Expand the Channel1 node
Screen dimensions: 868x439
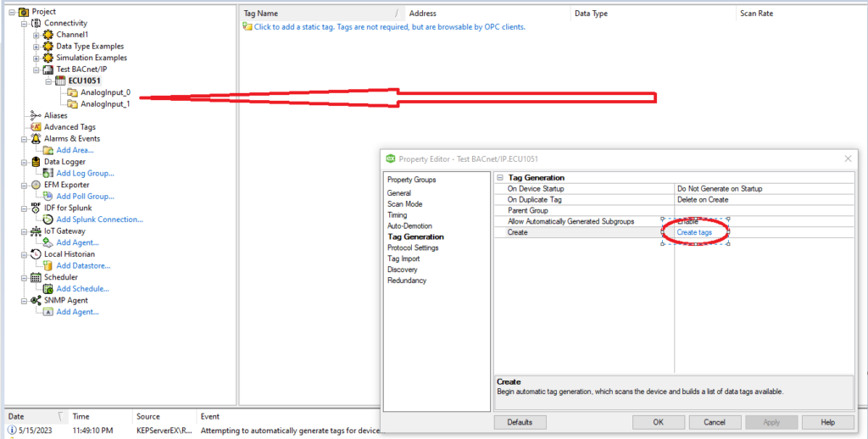click(x=36, y=35)
